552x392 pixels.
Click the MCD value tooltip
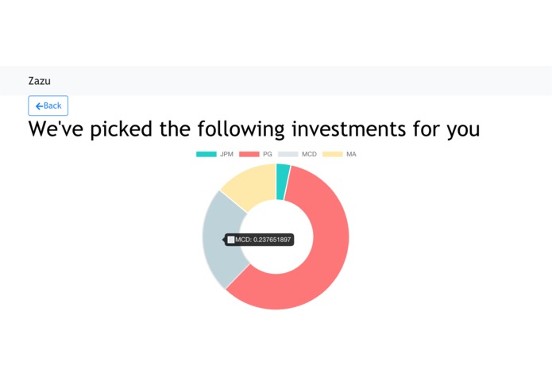click(x=262, y=240)
